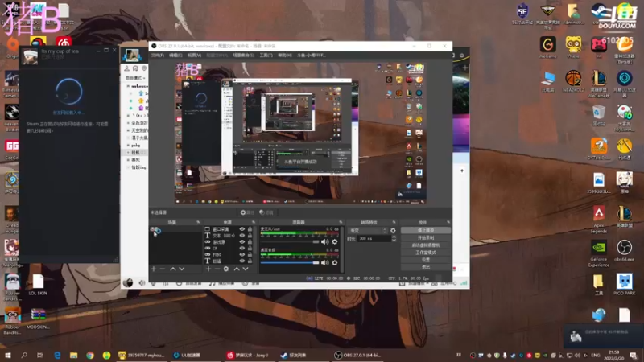Open source properties gear in sources toolbar
Screen dimensions: 644x362
click(x=226, y=269)
